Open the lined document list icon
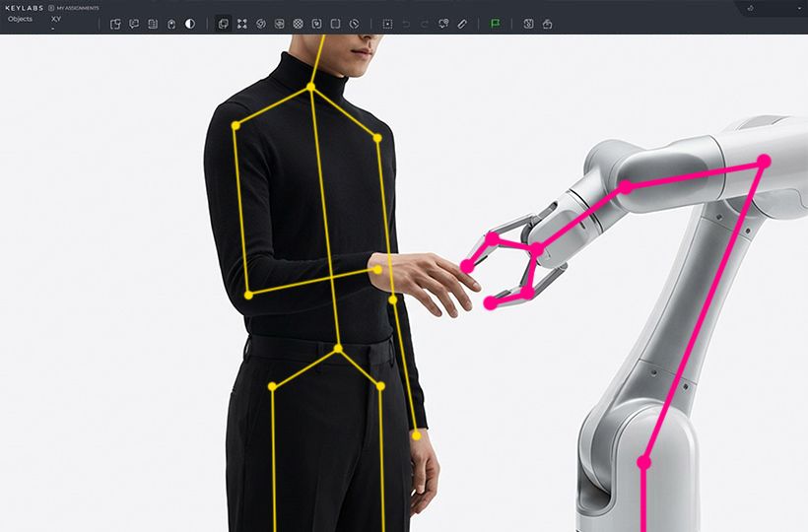This screenshot has height=532, width=808. pos(153,24)
